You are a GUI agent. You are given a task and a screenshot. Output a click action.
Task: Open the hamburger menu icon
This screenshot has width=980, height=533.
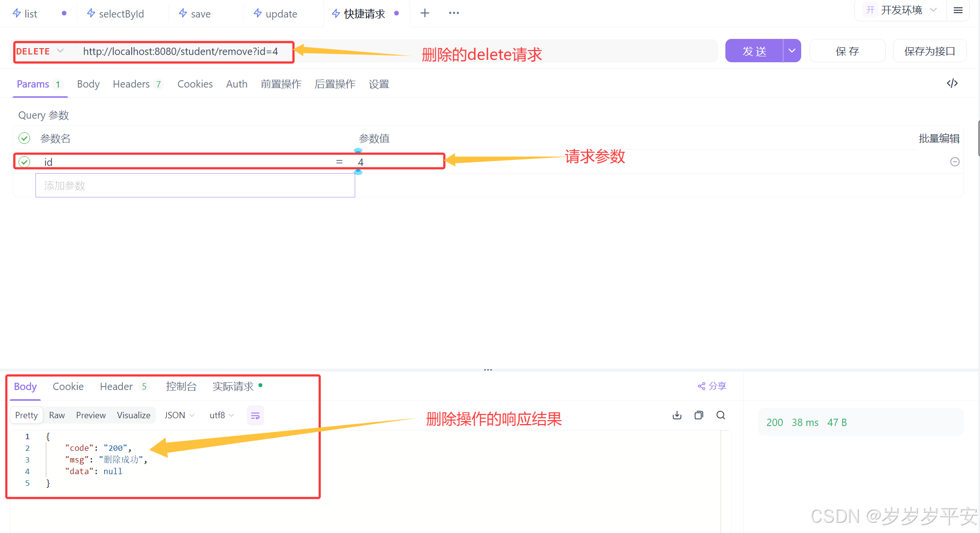point(958,10)
